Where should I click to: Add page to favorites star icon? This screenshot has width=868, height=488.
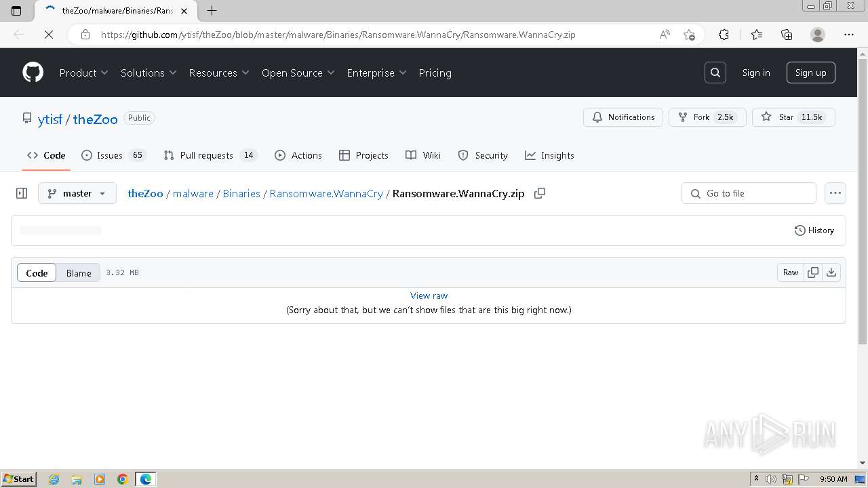[689, 35]
